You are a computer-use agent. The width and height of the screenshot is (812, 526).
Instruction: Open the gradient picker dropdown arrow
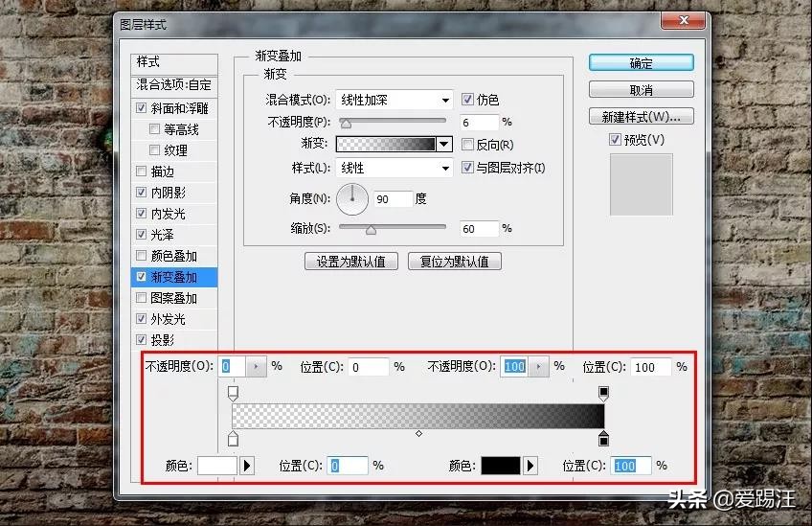pos(444,144)
